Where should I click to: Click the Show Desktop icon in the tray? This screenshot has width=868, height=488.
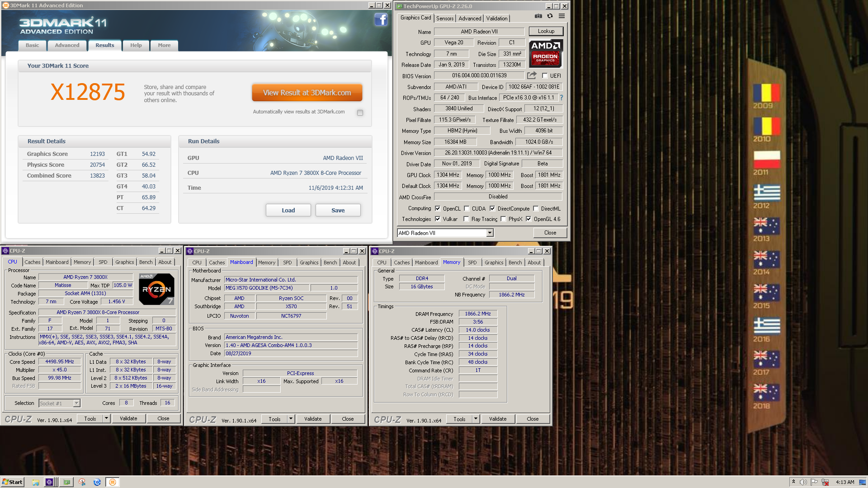pos(863,482)
